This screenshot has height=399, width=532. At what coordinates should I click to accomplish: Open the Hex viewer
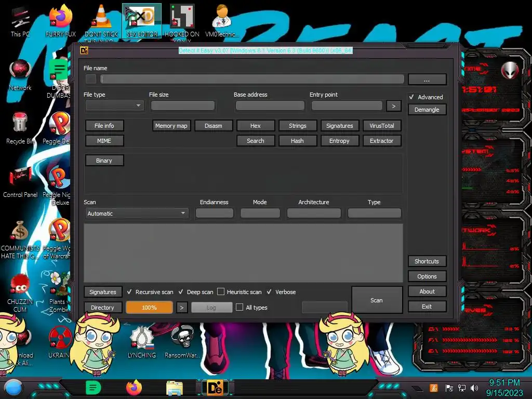pos(256,126)
